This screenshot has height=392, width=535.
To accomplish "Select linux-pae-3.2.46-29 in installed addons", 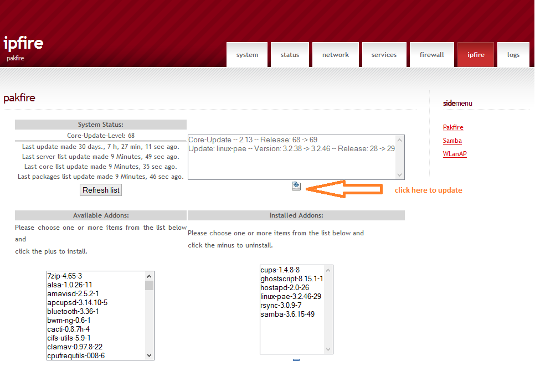I will 292,296.
